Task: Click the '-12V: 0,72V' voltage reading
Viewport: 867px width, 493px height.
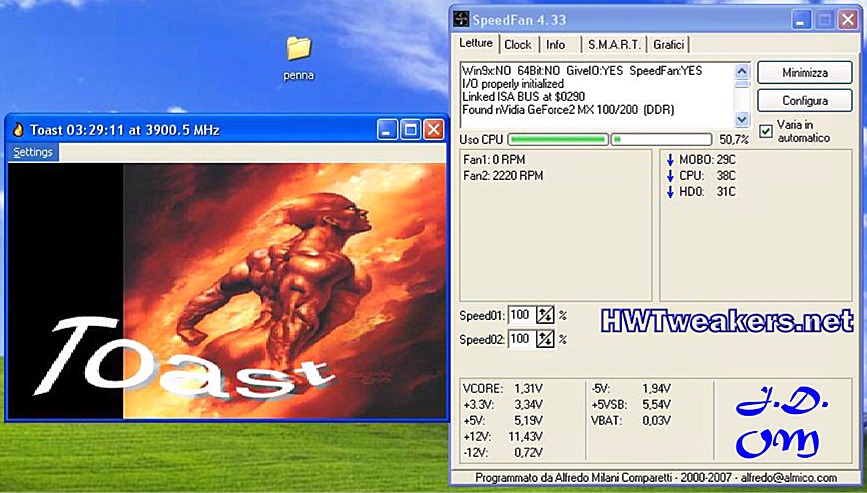Action: pyautogui.click(x=503, y=453)
